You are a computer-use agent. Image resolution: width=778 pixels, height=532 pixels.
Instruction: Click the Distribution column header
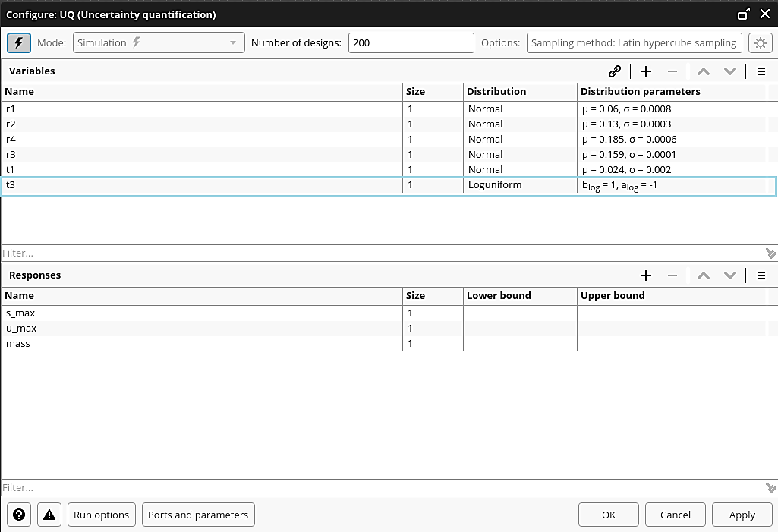tap(520, 92)
